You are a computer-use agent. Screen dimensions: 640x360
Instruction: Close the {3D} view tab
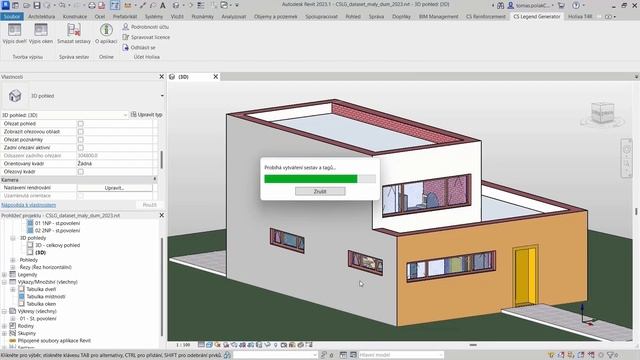pyautogui.click(x=216, y=77)
